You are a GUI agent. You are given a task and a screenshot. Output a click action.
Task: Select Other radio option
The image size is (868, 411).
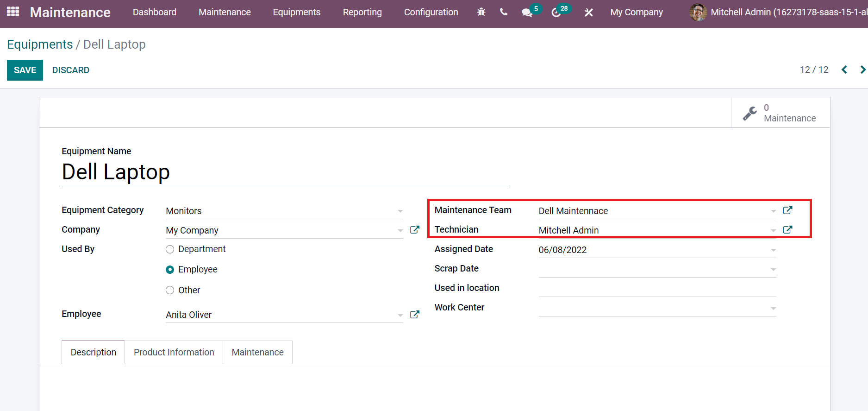pos(170,290)
